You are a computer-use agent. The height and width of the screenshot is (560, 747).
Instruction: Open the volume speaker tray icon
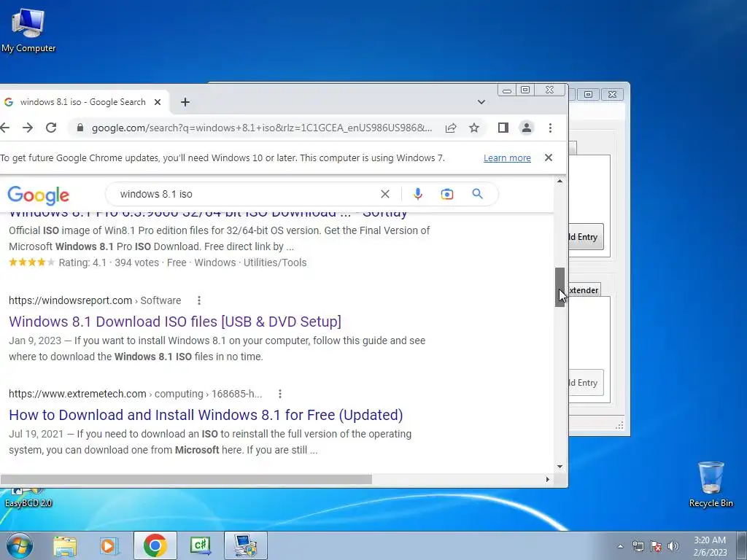(x=673, y=546)
